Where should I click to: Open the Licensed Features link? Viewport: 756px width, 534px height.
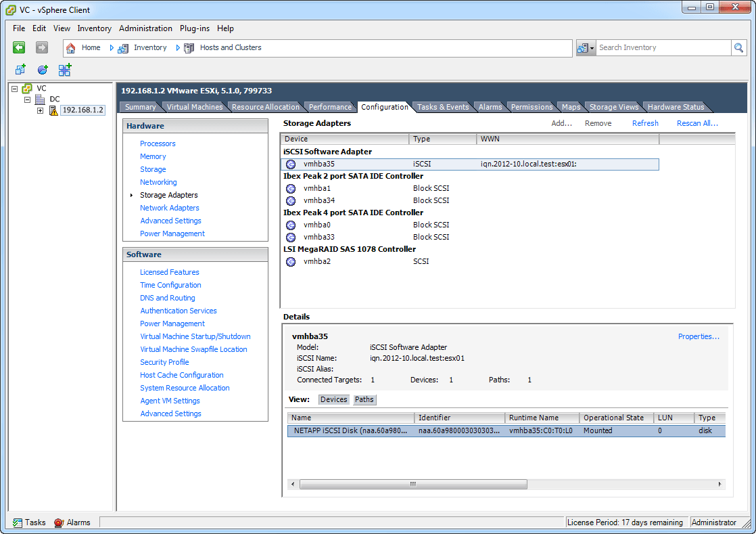click(169, 273)
